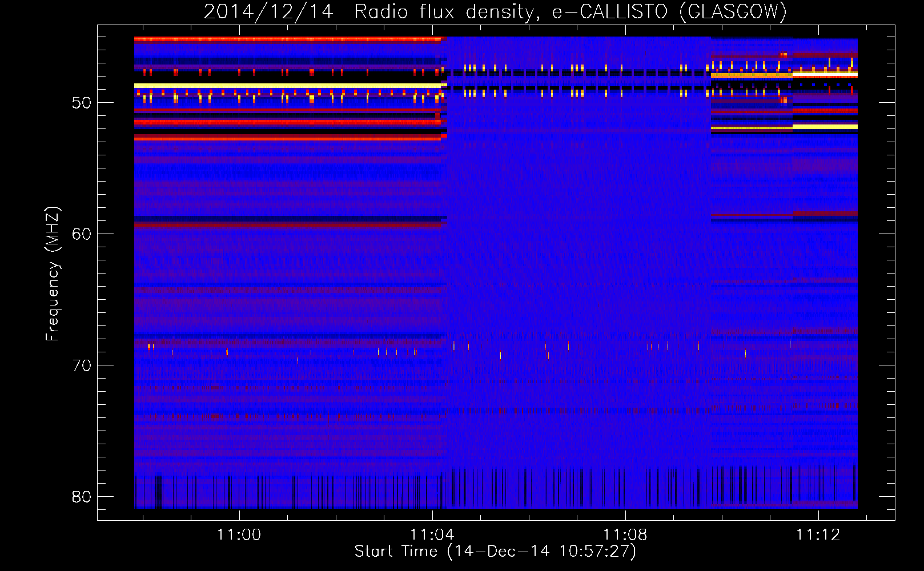
Task: Click the 70 frequency tick label
Action: tap(82, 365)
